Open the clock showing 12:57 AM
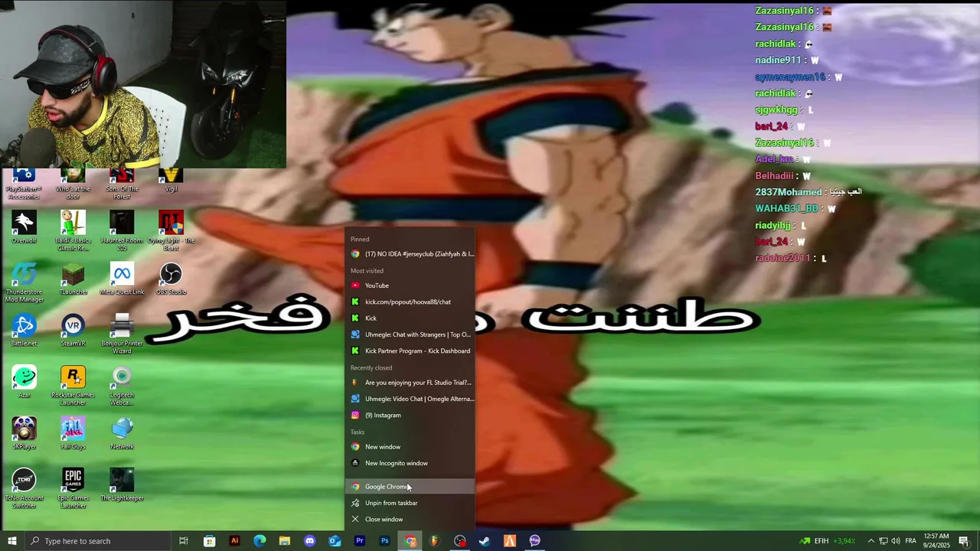 pyautogui.click(x=935, y=541)
